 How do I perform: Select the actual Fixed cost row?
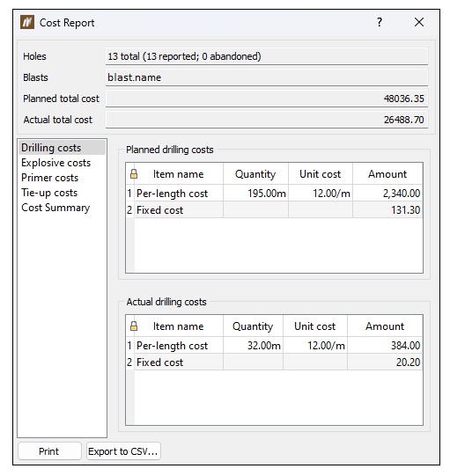pos(274,362)
